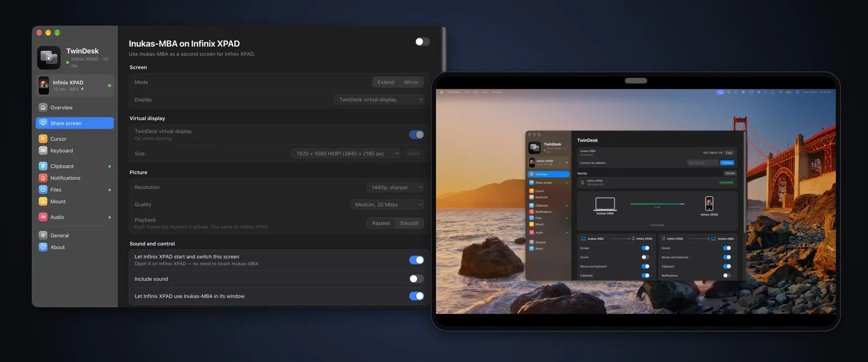The width and height of the screenshot is (868, 362).
Task: Click the connection latency bar on tablet Overview
Action: click(657, 204)
